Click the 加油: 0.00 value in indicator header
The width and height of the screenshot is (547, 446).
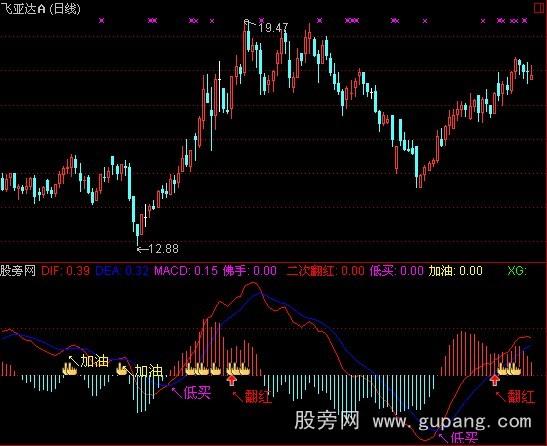pyautogui.click(x=456, y=271)
